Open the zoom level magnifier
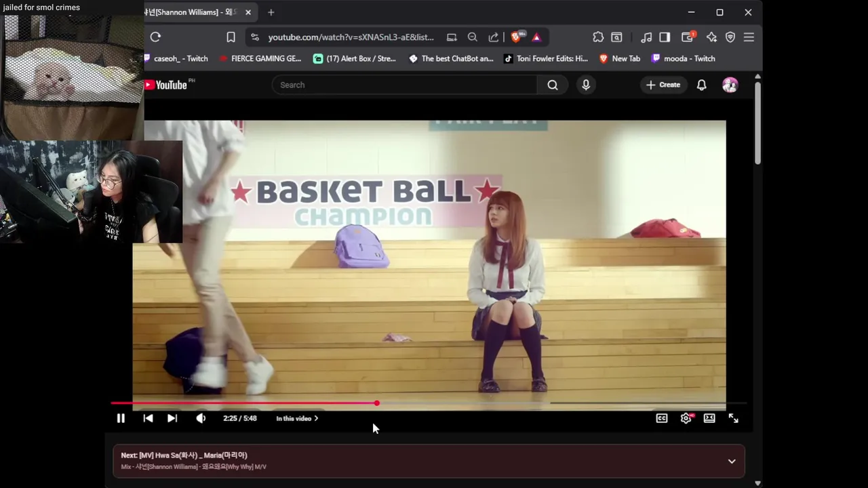 pos(473,37)
